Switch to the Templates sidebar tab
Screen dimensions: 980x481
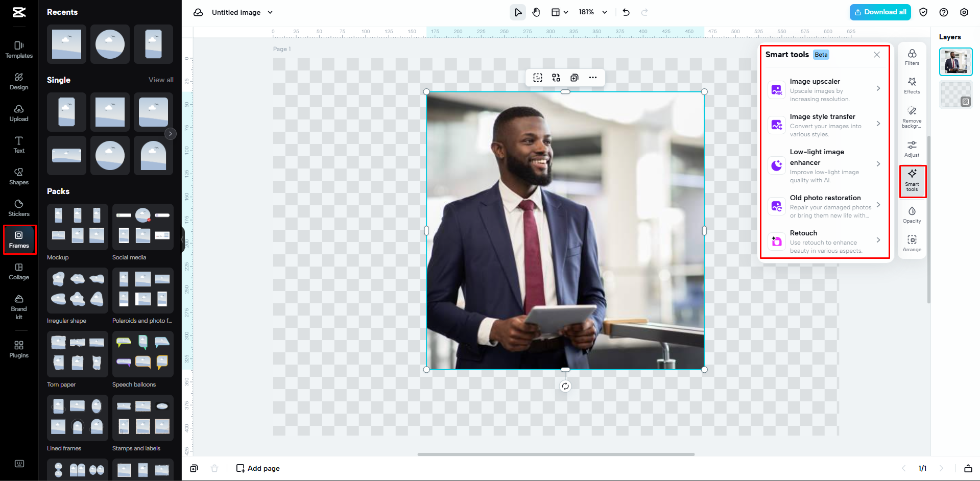pyautogui.click(x=18, y=49)
